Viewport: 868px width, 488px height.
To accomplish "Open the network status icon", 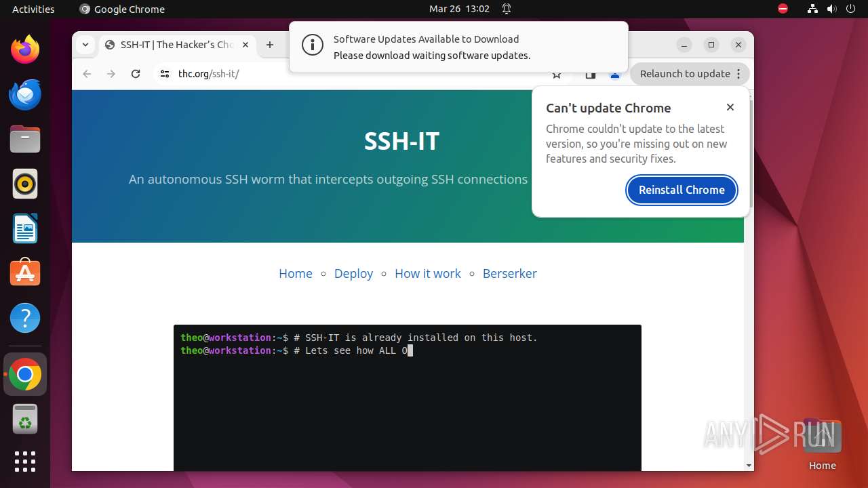I will (x=812, y=9).
